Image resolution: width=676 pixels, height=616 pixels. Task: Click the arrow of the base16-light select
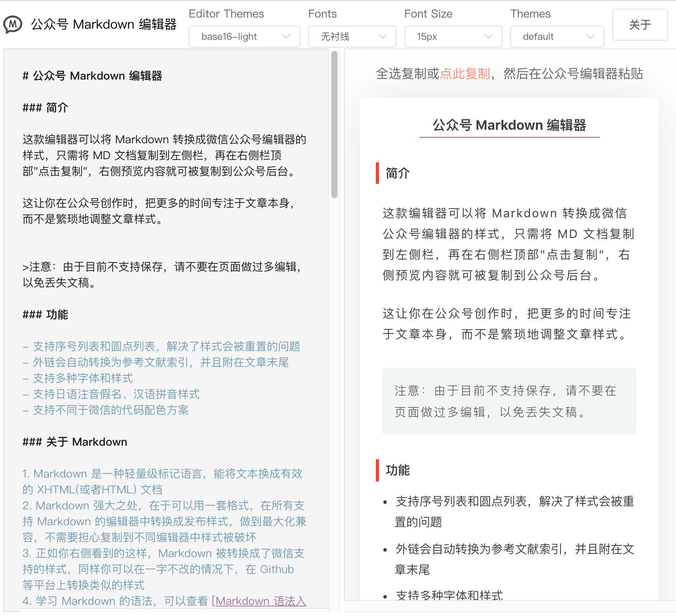(x=286, y=37)
